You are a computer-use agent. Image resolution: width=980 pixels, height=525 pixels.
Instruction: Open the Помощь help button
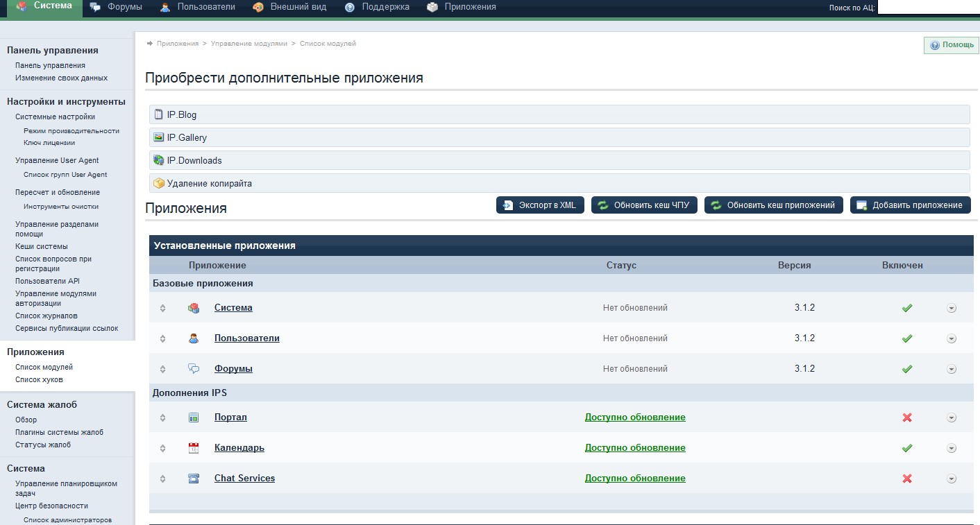pos(951,45)
